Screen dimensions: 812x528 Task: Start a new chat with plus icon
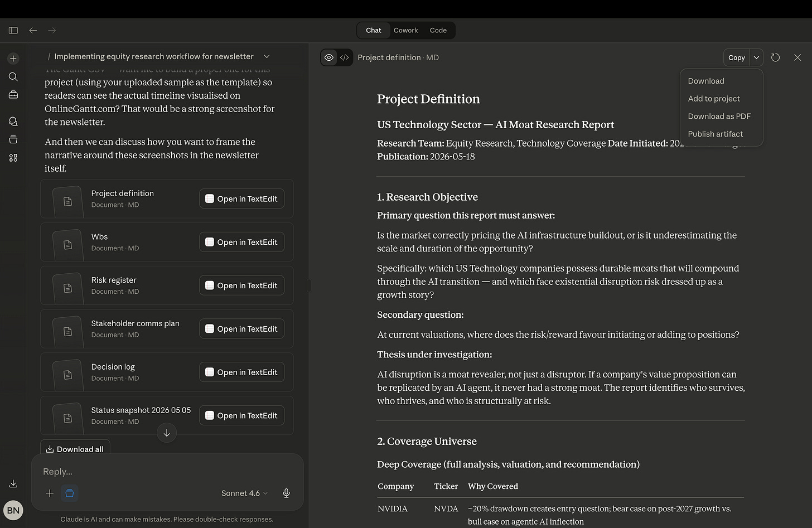[x=13, y=59]
